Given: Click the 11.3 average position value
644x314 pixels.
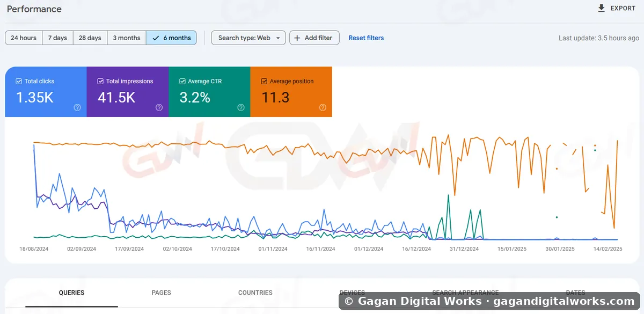Looking at the screenshot, I should [275, 98].
